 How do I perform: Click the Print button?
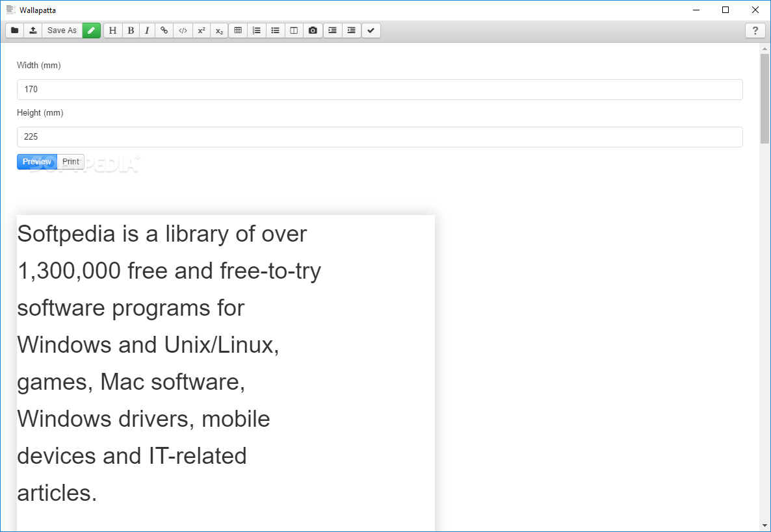pyautogui.click(x=71, y=162)
